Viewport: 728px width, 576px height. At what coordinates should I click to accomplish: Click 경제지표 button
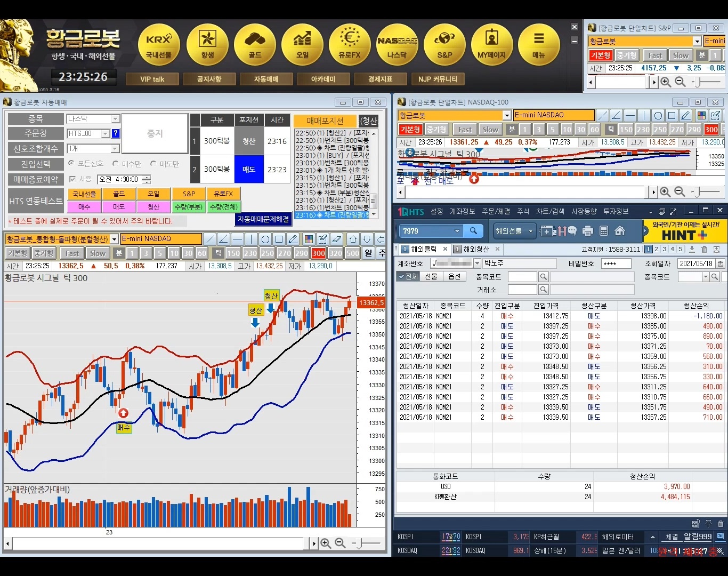(380, 79)
